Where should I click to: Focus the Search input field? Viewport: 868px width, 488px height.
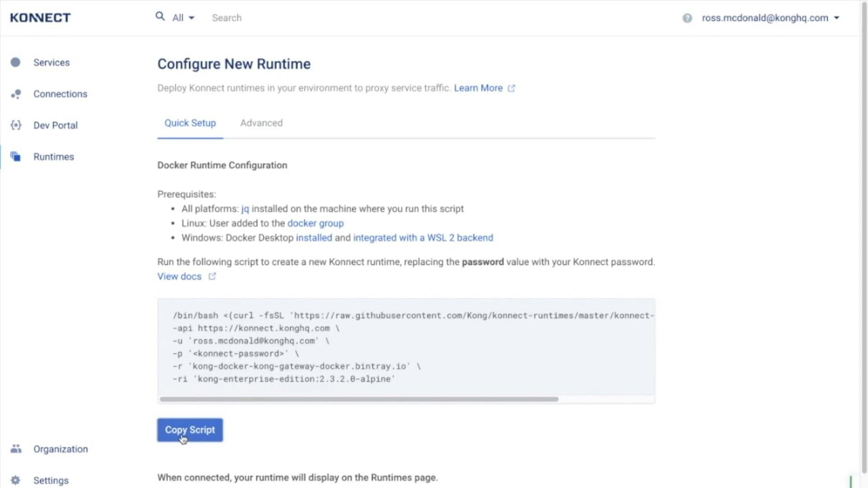[316, 18]
